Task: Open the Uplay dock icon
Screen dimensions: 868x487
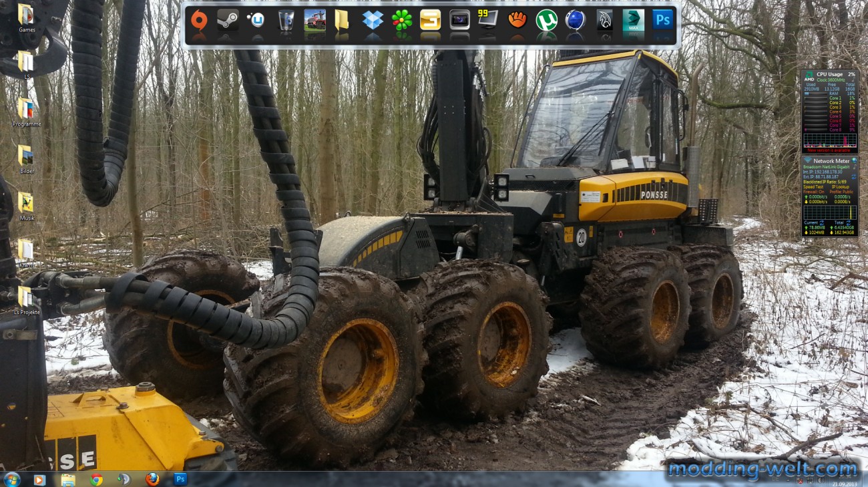Action: click(256, 20)
